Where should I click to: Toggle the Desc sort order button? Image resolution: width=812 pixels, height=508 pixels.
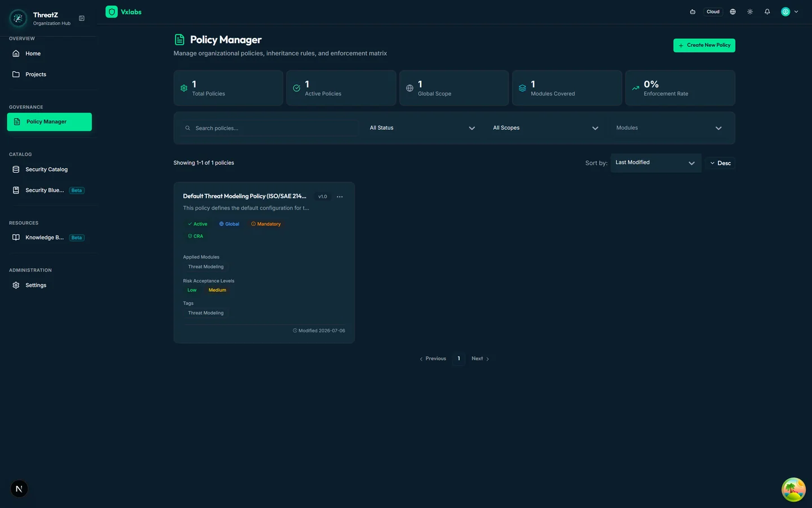(720, 163)
